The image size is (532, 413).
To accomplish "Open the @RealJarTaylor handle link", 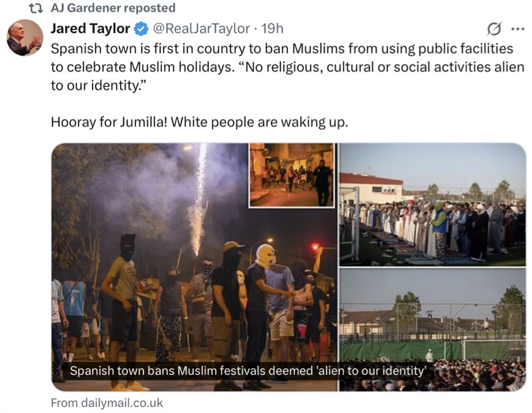I will point(202,29).
